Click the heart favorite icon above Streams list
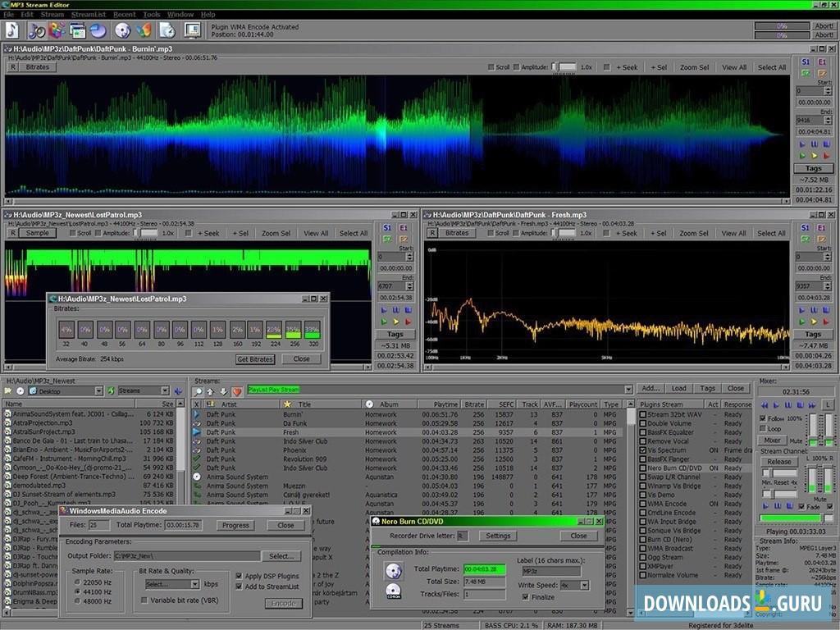 (237, 391)
